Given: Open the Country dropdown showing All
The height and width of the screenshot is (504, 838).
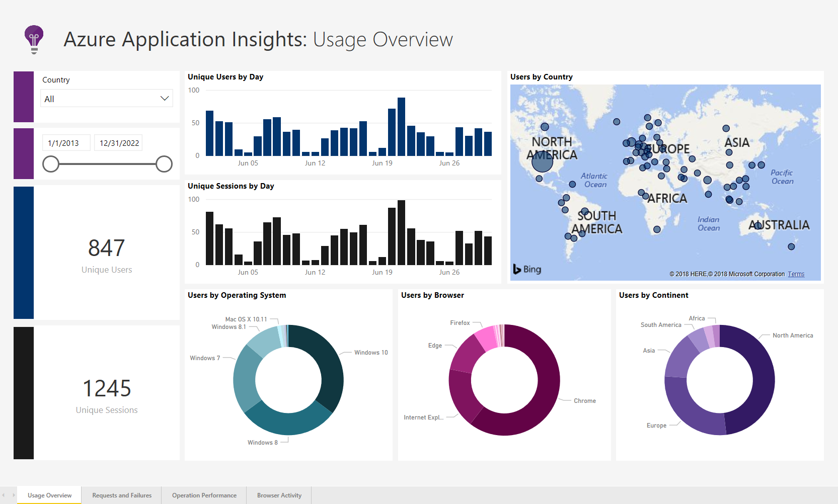Looking at the screenshot, I should pos(107,99).
